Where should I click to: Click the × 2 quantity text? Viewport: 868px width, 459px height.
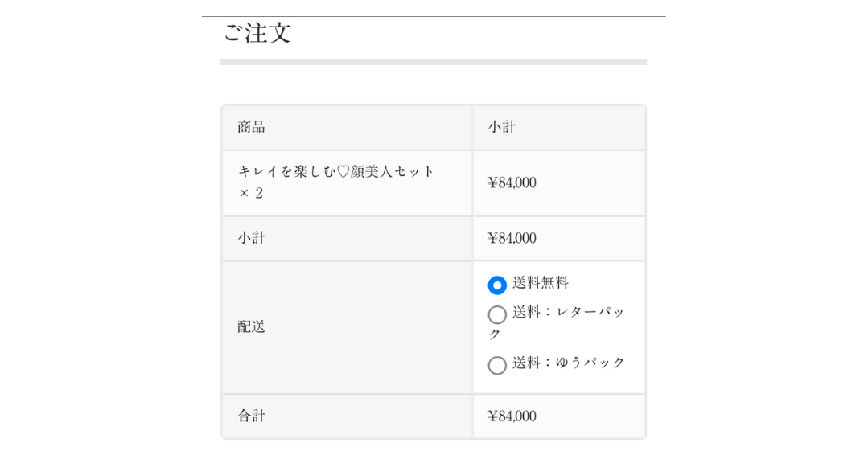251,193
